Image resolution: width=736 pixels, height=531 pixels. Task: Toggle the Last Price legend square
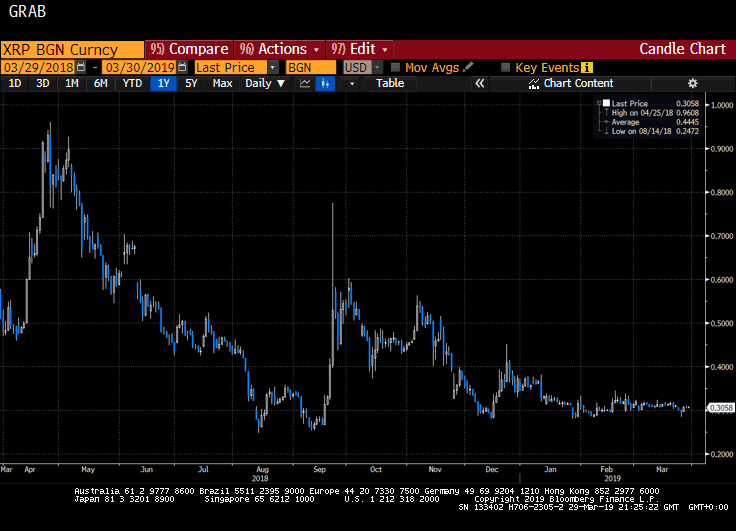tap(606, 103)
